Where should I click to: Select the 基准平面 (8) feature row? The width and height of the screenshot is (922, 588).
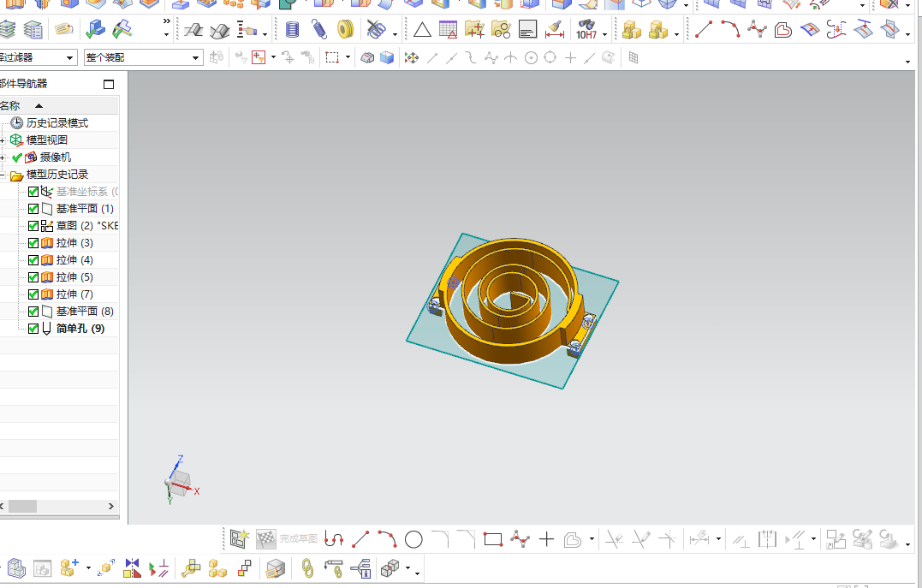[x=85, y=311]
